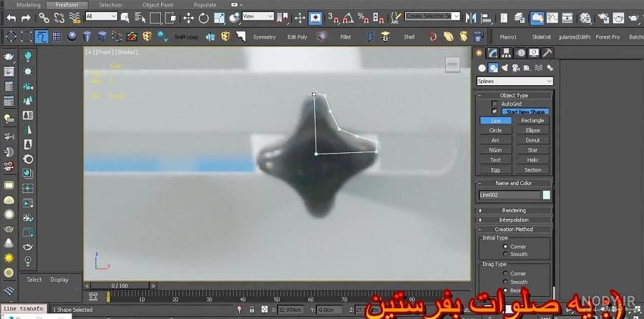Screen dimensions: 644x319
Task: Open the All selection filter dropdown
Action: point(101,16)
